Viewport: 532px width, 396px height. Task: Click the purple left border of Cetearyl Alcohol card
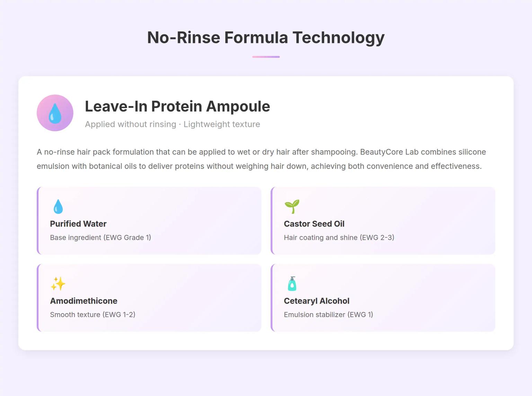272,298
